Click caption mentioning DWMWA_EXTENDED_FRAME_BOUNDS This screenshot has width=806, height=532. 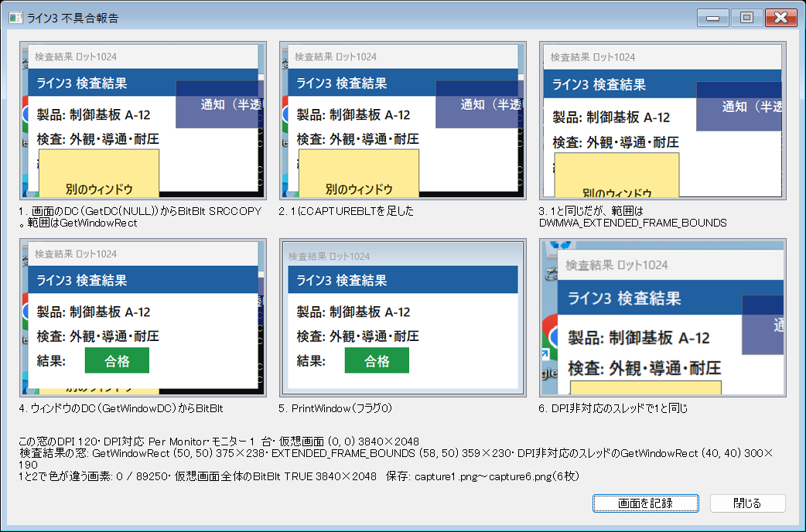point(633,217)
